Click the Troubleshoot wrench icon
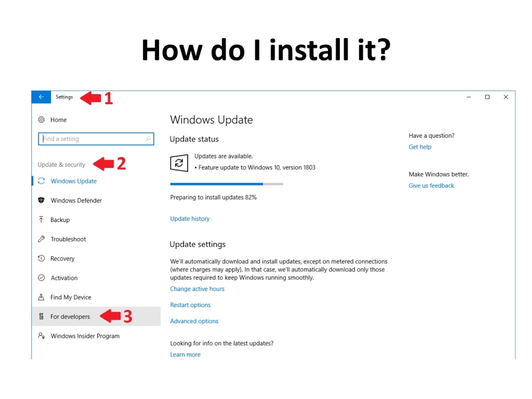532x399 pixels. pos(41,239)
